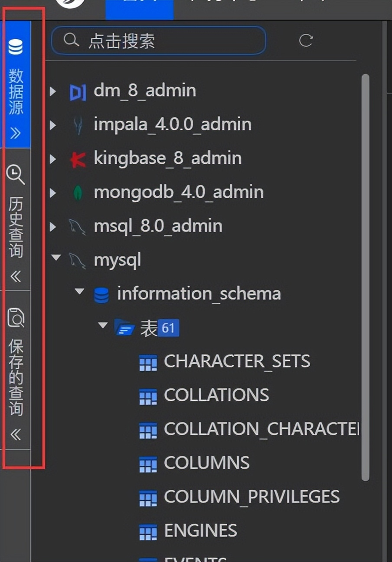
Task: Select the impala_4.0.0_admin data source
Action: [172, 125]
